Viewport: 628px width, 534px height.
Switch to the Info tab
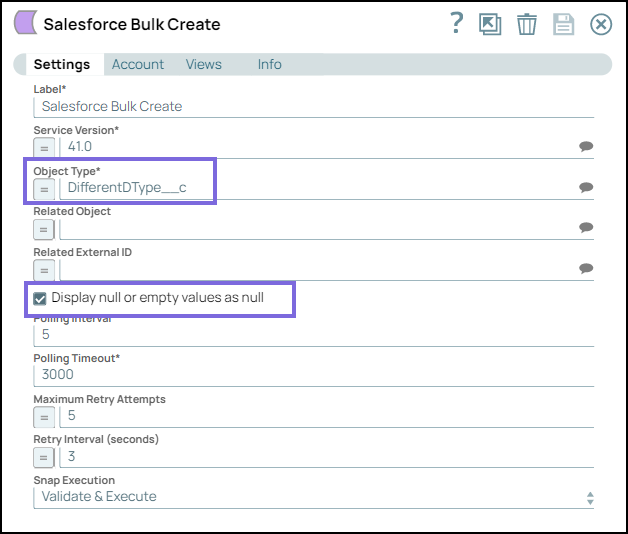pyautogui.click(x=270, y=64)
